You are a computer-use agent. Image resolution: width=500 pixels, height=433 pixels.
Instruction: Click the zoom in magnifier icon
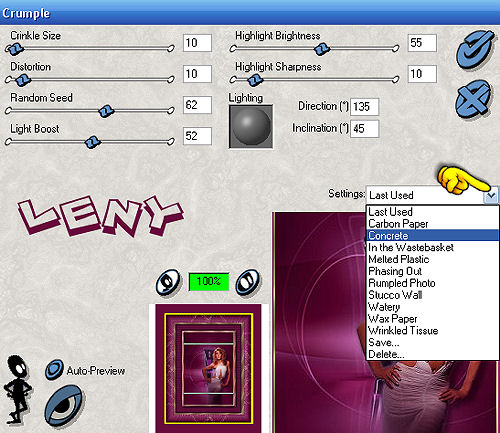pyautogui.click(x=248, y=282)
